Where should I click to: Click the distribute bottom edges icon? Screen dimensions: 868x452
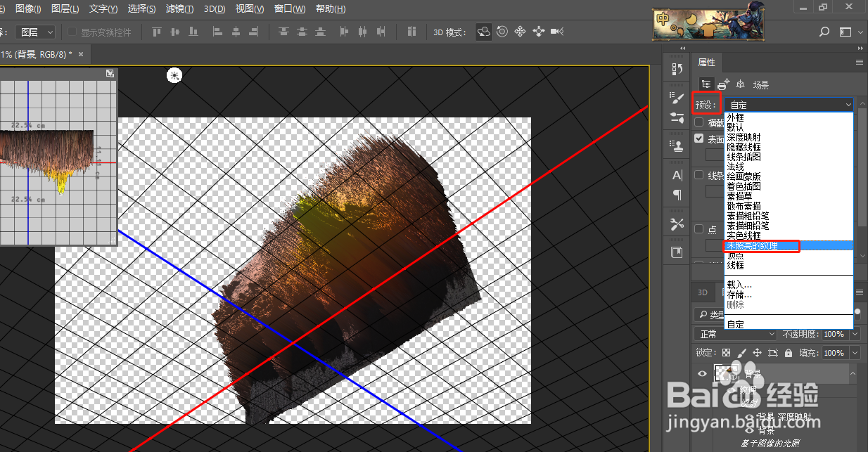(319, 32)
